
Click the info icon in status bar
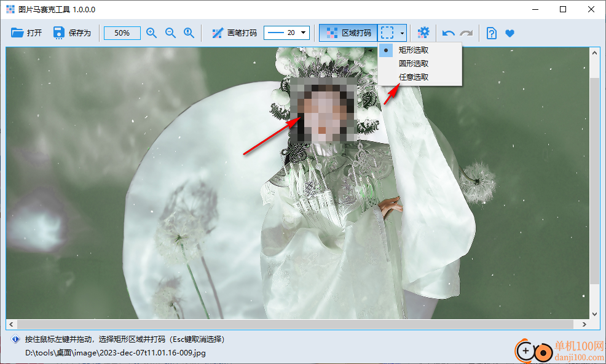pos(15,339)
